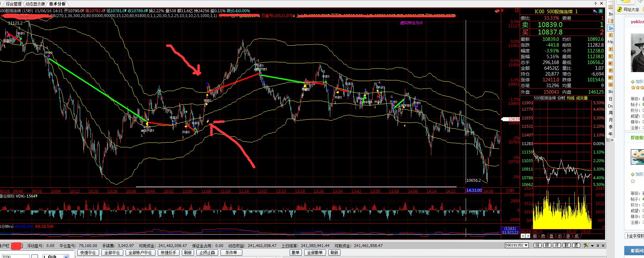Switch to the 综合管理 tab
644x258 pixels.
point(14,4)
